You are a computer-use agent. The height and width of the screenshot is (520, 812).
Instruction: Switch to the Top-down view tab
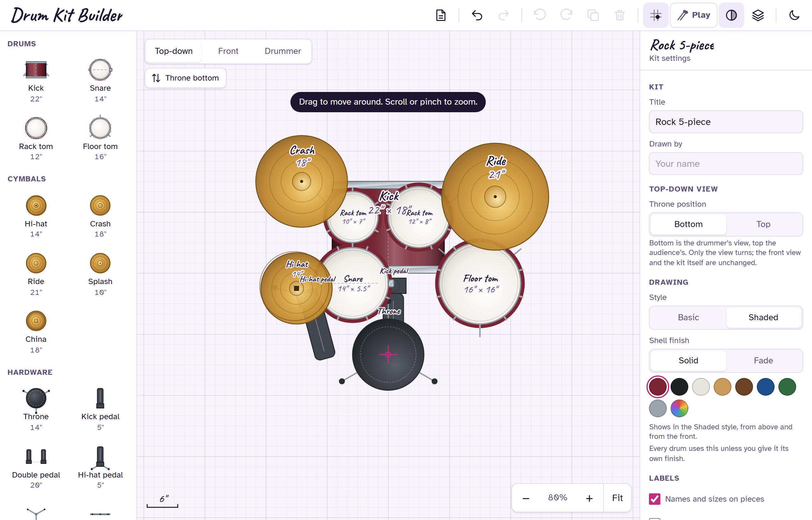[x=174, y=51]
